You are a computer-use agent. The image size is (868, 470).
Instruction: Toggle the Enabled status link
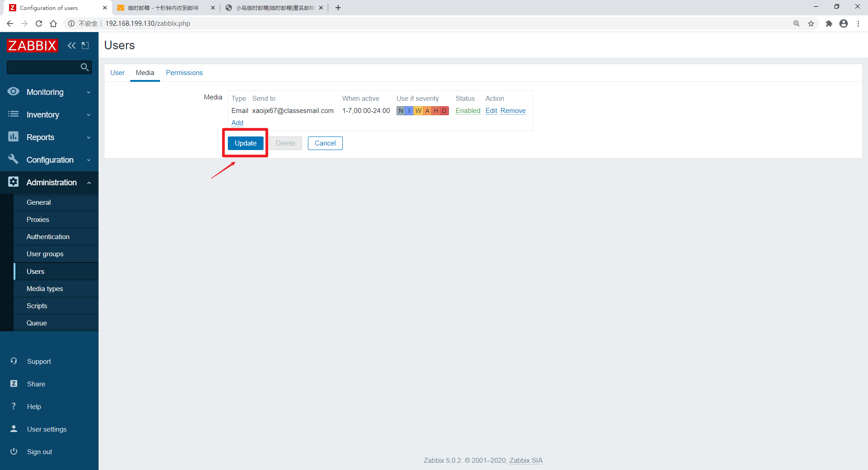click(x=468, y=111)
